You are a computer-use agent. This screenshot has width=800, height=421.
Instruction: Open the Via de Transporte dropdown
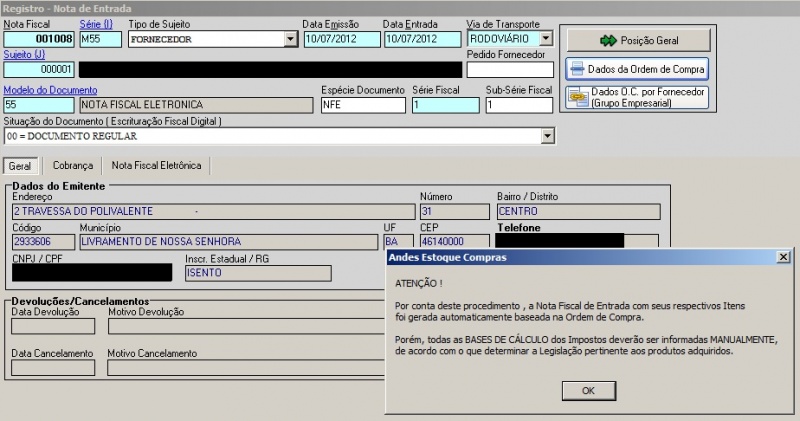(546, 40)
